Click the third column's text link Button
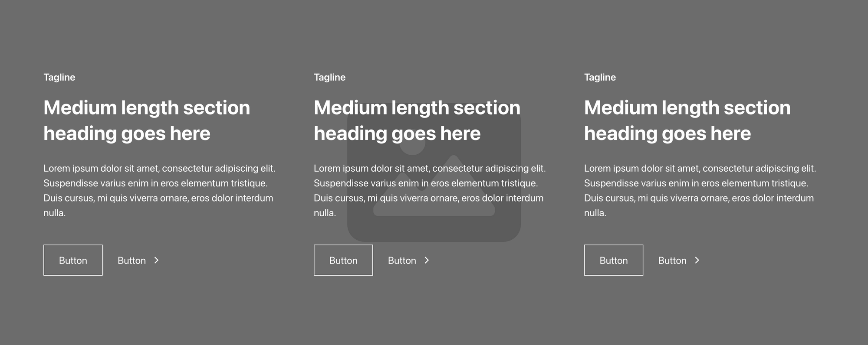 (x=672, y=260)
